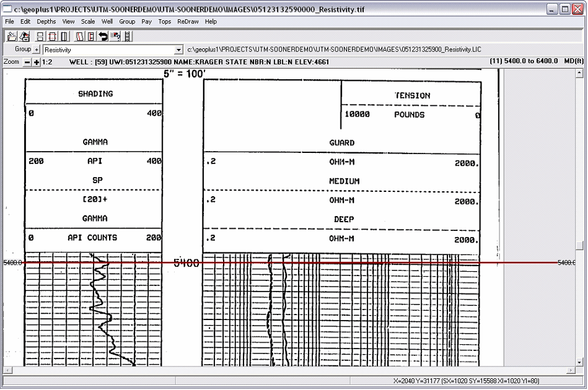This screenshot has width=588, height=390.
Task: Open the Depths menu
Action: click(46, 21)
